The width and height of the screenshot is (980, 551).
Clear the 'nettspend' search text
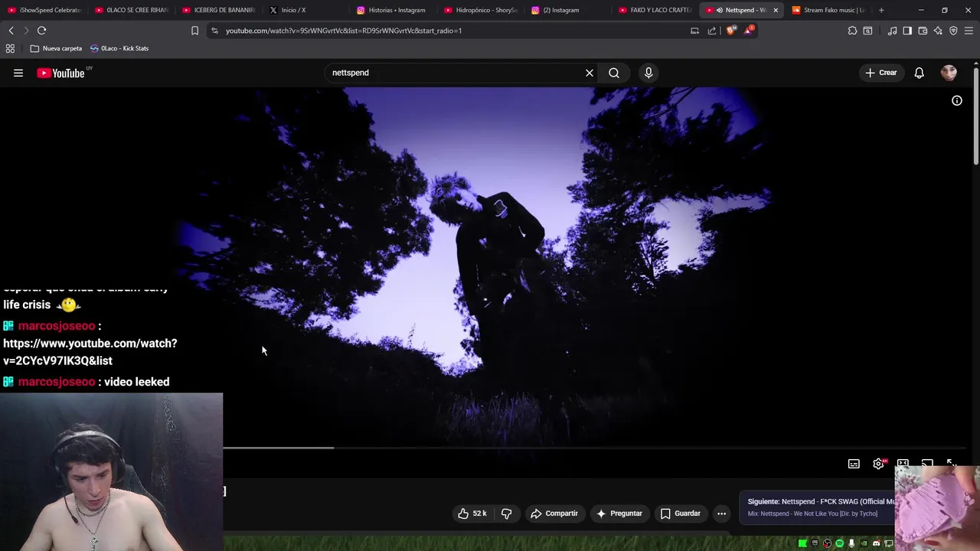[x=590, y=73]
